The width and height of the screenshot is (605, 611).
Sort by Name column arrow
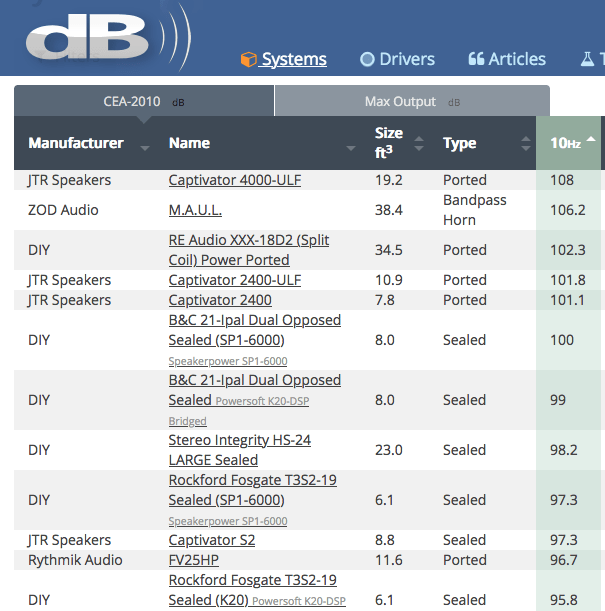coord(351,148)
